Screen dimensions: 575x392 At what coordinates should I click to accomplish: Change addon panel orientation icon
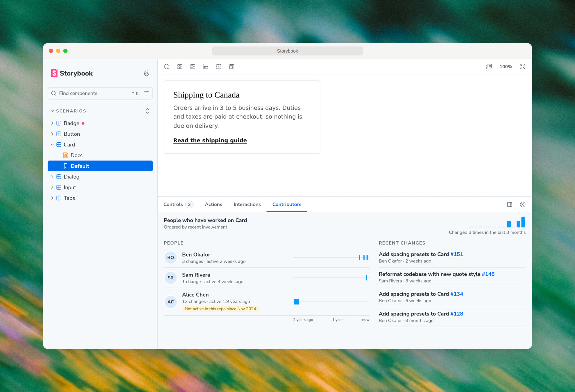510,204
